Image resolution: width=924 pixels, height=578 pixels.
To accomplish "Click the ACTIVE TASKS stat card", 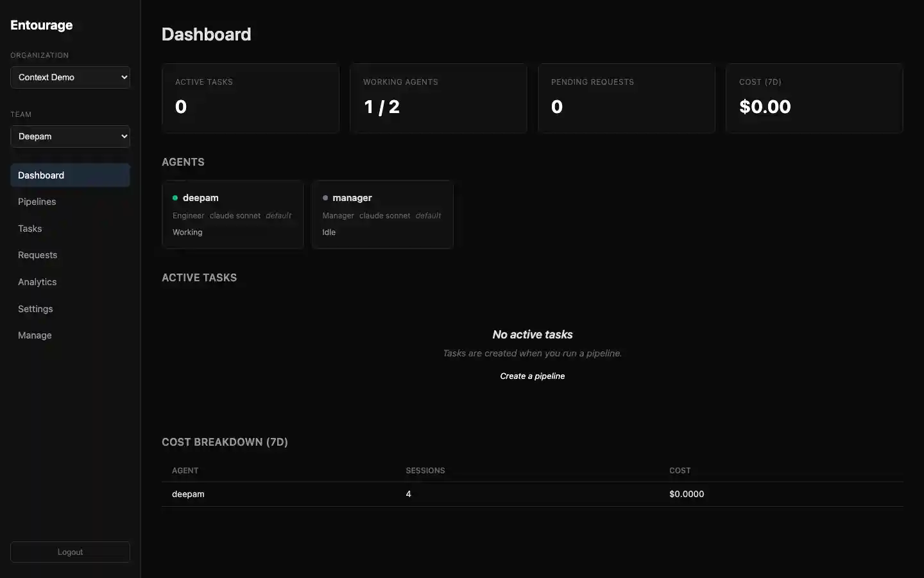I will 250,98.
